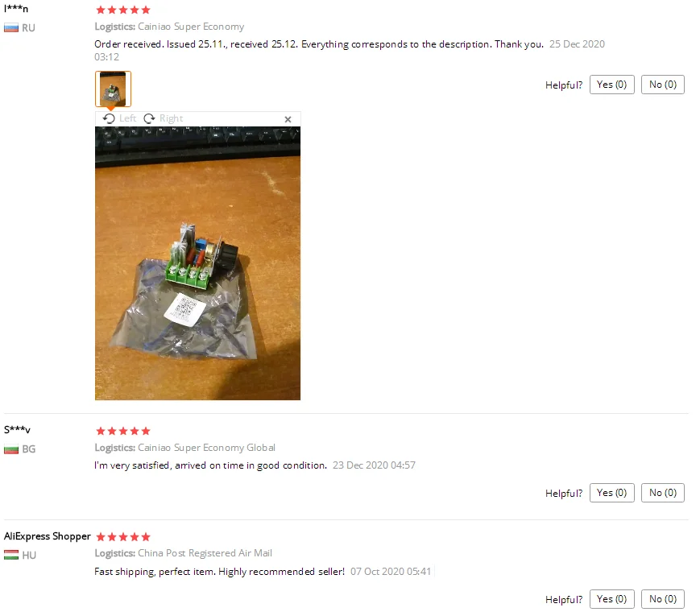Click the username l***n
This screenshot has width=700, height=616.
pos(16,9)
